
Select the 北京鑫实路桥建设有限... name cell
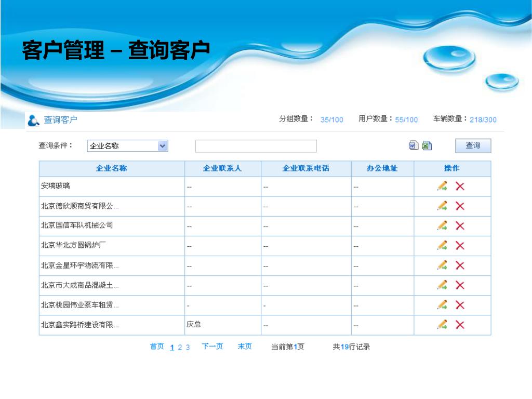[112, 325]
